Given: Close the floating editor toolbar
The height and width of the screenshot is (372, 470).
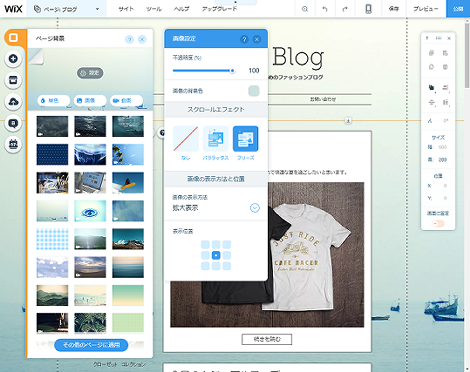Looking at the screenshot, I should point(449,38).
